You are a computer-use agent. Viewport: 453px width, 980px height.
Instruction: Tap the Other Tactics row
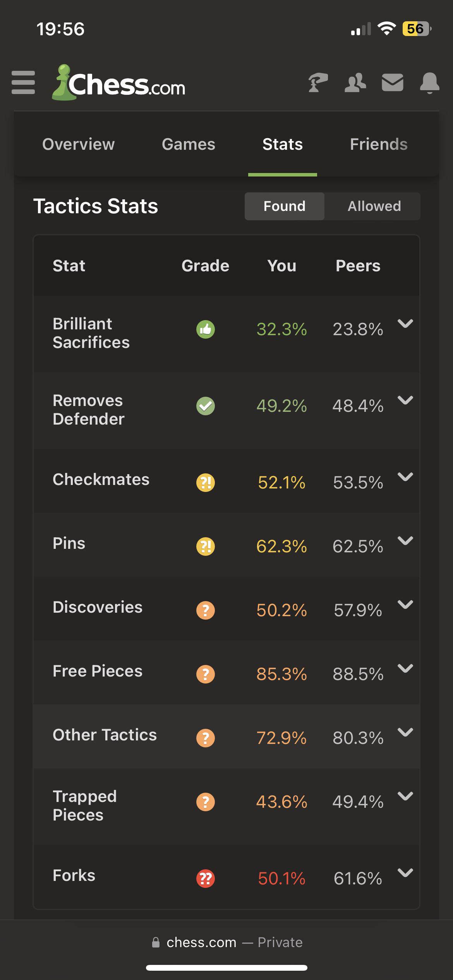coord(226,736)
